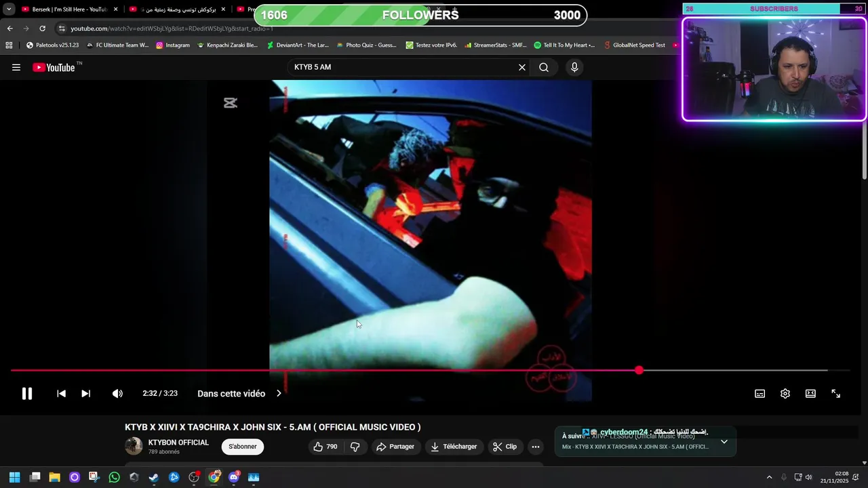Create a clip with the Clip button
Screen dimensions: 868x488
coord(505,447)
